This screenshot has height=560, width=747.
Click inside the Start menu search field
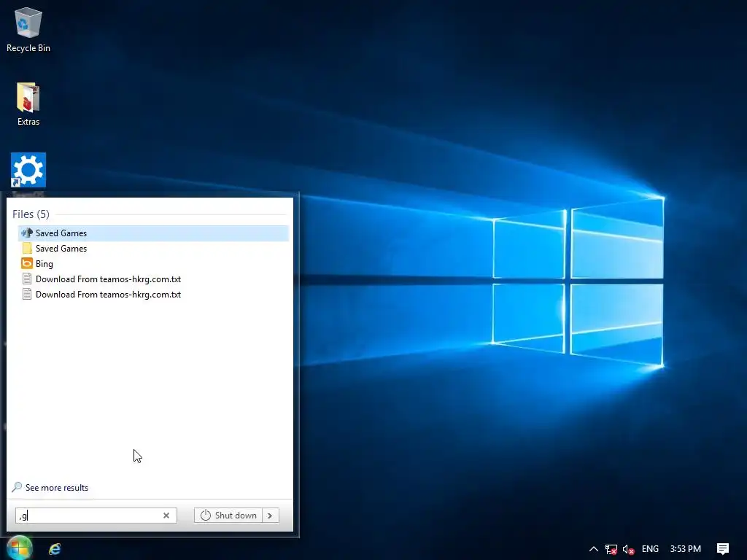click(x=96, y=516)
